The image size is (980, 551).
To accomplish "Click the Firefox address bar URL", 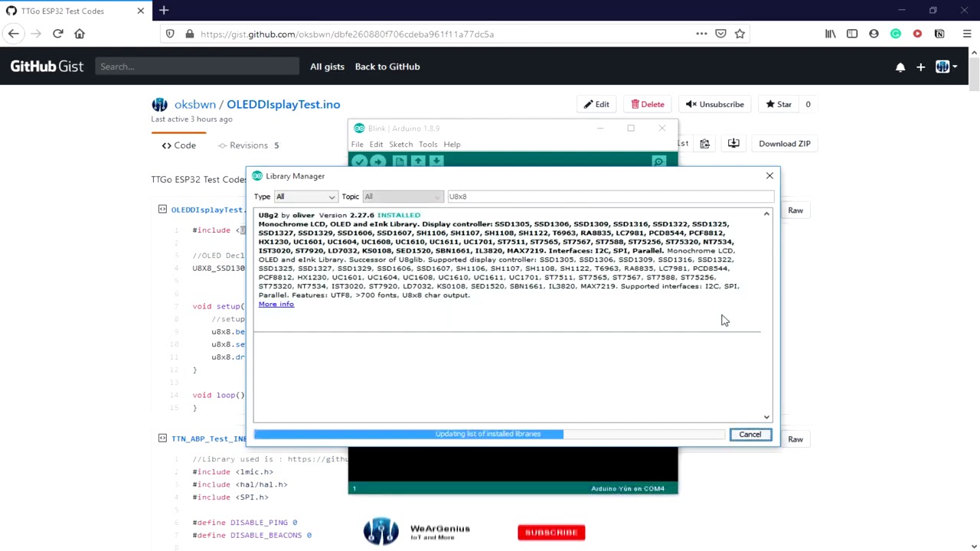I will pyautogui.click(x=347, y=34).
